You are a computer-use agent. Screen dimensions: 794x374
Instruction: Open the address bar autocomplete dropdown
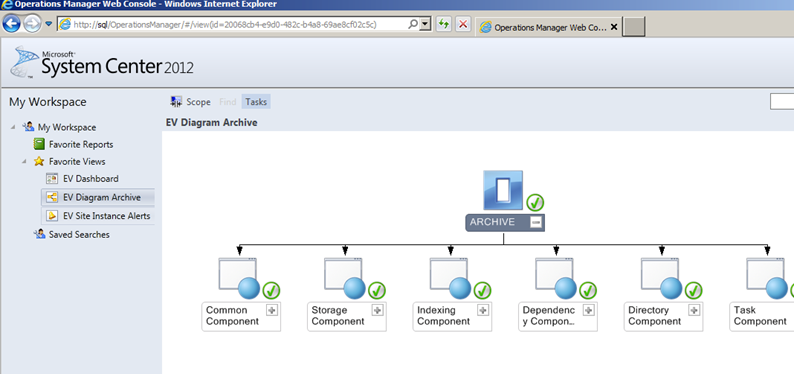[426, 24]
